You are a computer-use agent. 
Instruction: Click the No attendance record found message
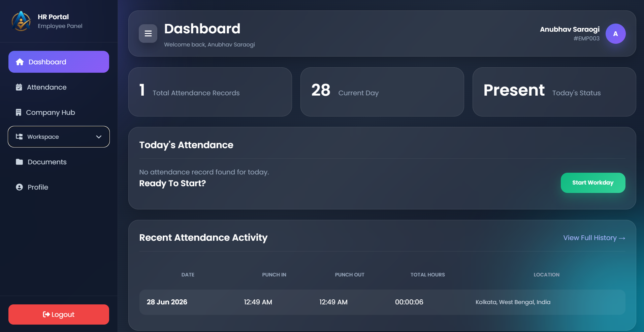[204, 172]
